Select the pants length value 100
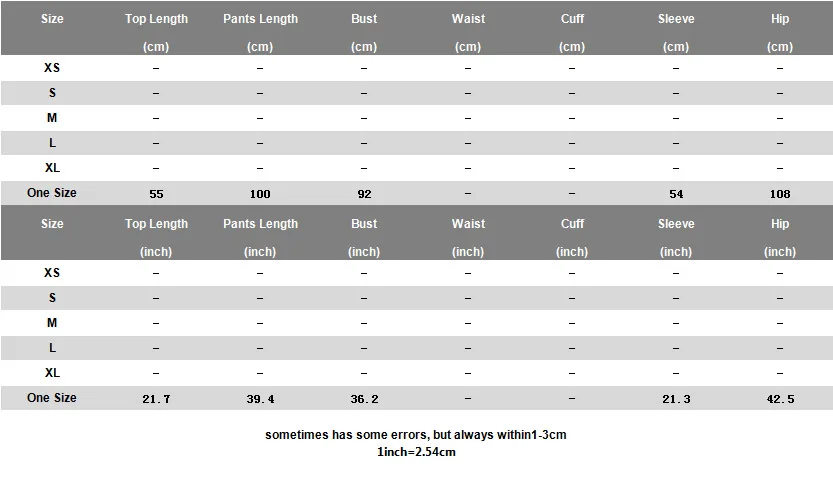The image size is (833, 477). pyautogui.click(x=260, y=194)
